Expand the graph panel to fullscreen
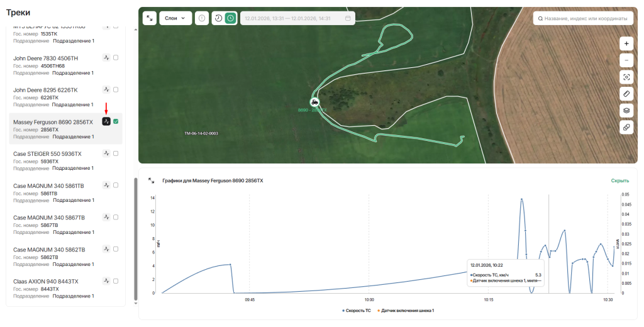The height and width of the screenshot is (327, 644). [151, 180]
